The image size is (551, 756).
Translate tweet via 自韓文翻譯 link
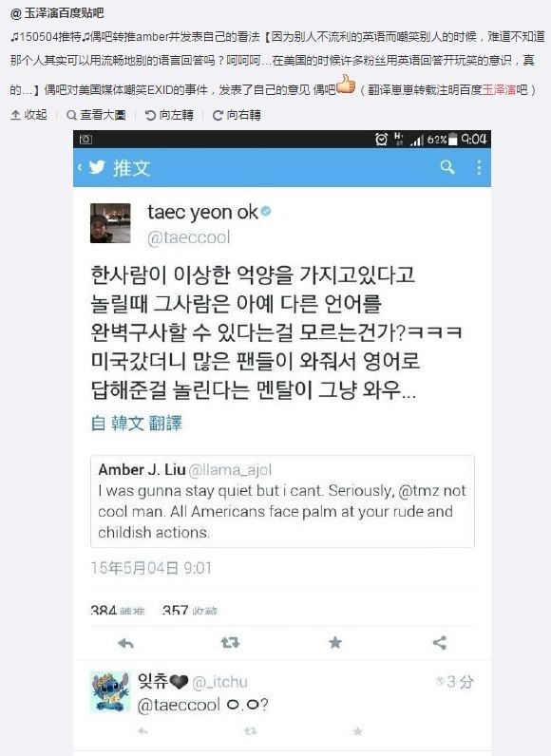[x=137, y=424]
